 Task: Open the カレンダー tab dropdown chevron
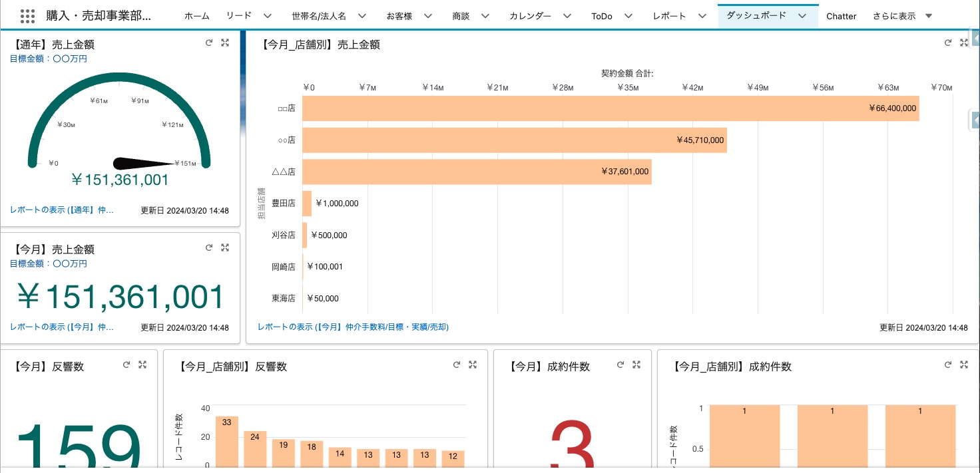pyautogui.click(x=567, y=16)
